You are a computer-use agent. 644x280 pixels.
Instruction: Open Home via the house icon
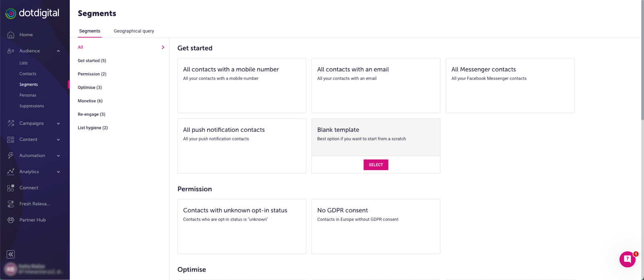[x=11, y=35]
